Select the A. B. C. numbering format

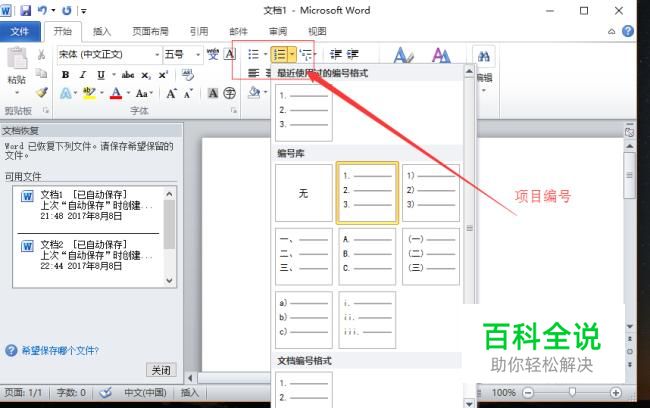point(367,257)
